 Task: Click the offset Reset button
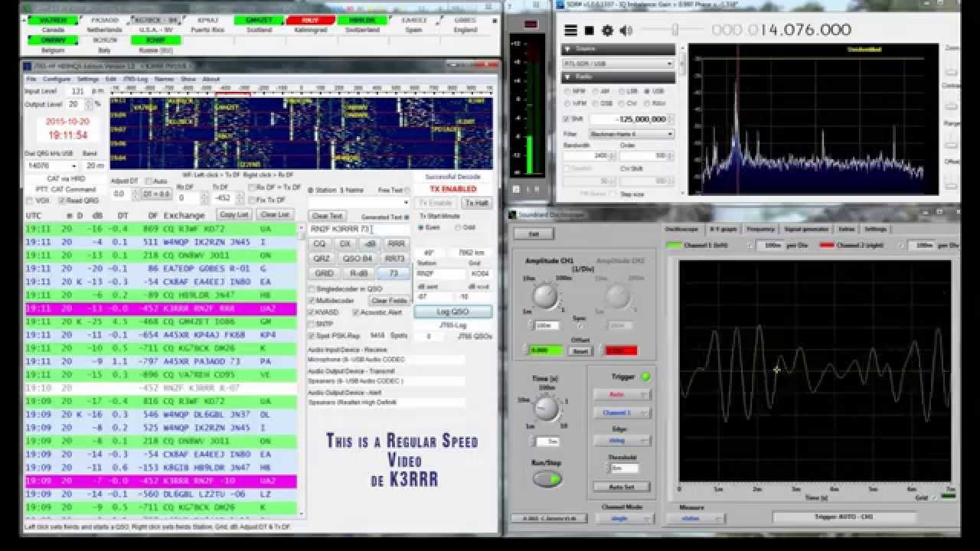pos(580,350)
